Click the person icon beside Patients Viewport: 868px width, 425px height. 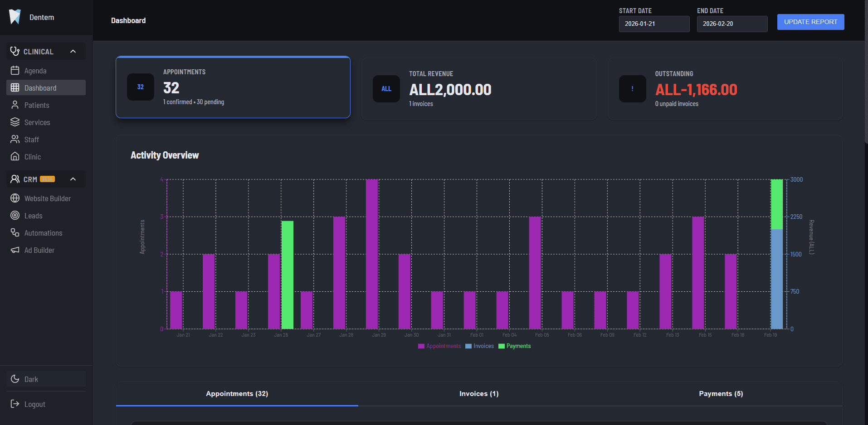pyautogui.click(x=15, y=105)
